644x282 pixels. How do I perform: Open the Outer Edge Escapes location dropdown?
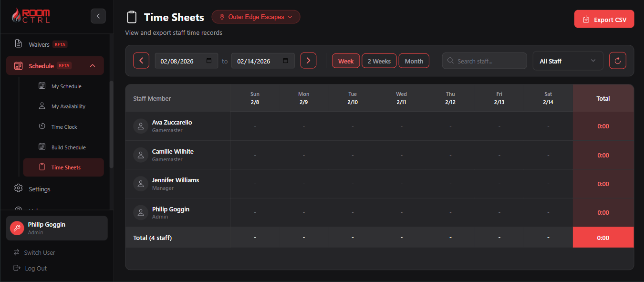[256, 17]
